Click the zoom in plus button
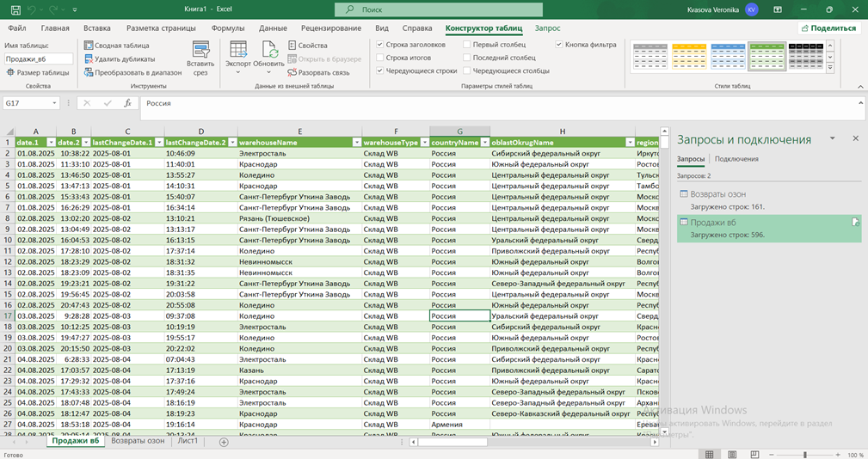This screenshot has height=459, width=868. click(838, 455)
